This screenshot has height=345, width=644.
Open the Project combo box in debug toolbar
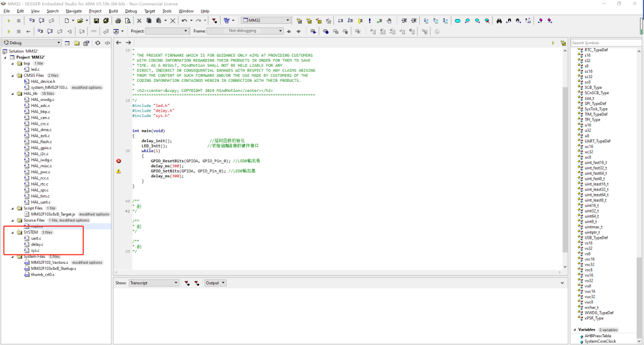[x=167, y=31]
